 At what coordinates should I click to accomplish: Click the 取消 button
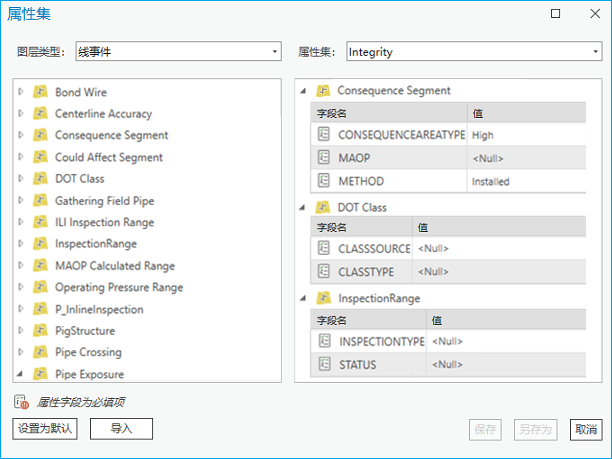pos(586,430)
